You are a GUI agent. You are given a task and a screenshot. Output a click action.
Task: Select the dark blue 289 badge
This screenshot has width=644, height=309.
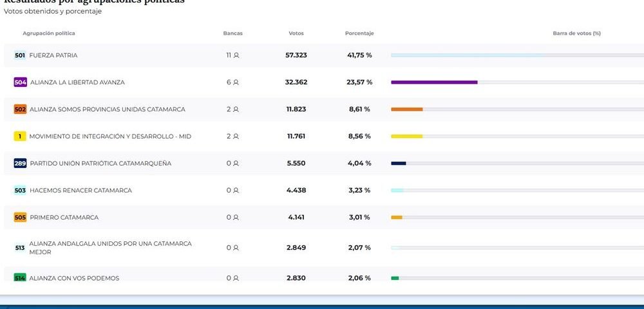tap(20, 164)
